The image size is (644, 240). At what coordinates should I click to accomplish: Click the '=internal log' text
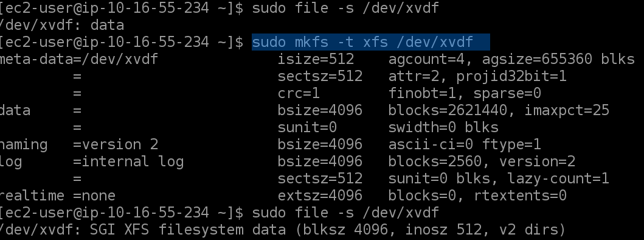(128, 161)
